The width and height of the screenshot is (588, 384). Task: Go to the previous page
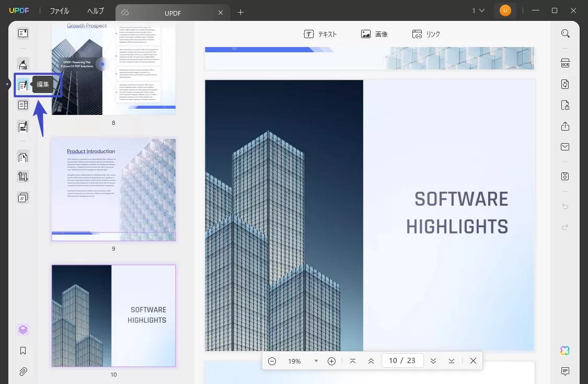pos(371,360)
